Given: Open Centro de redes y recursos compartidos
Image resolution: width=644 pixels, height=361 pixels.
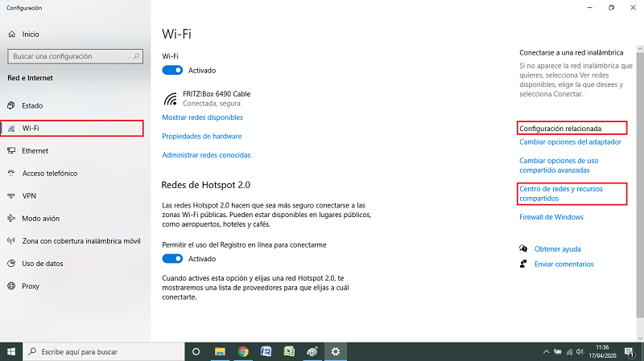Looking at the screenshot, I should point(560,194).
